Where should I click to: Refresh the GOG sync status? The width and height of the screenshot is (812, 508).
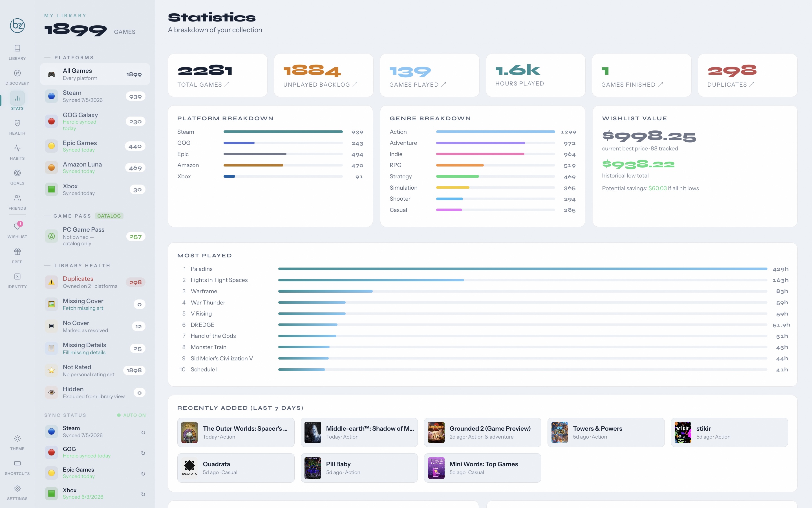[143, 453]
